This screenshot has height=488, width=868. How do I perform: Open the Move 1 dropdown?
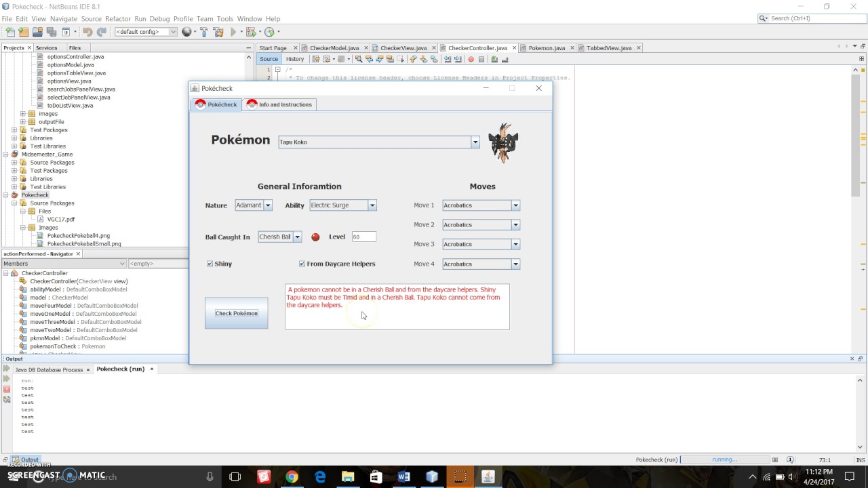point(515,205)
